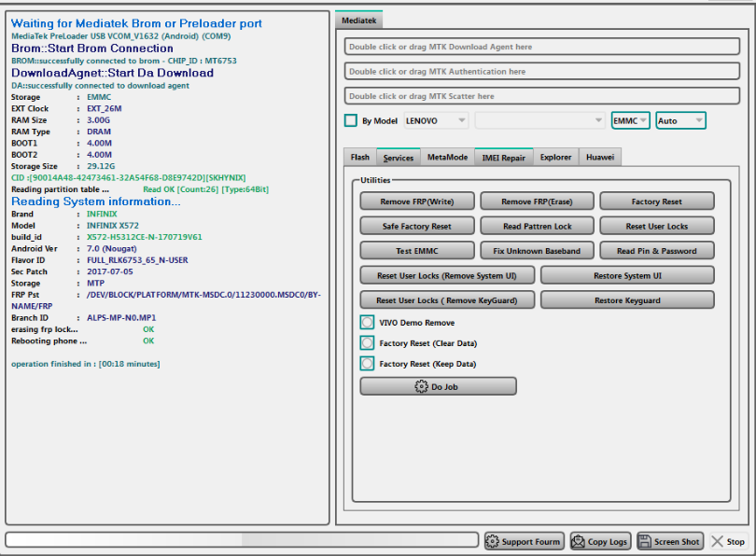Click 'ALPS-MP-N0.MP1' branch ID value
756x556 pixels.
click(x=121, y=318)
